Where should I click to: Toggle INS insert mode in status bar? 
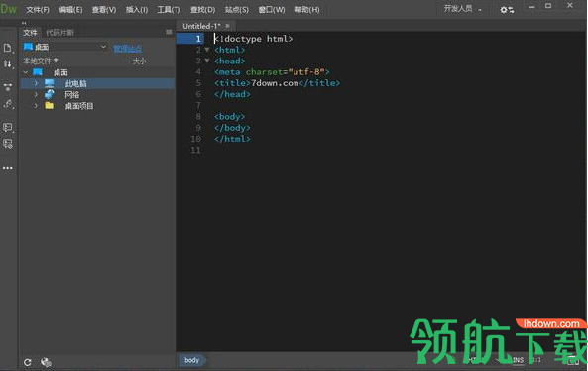tap(518, 360)
